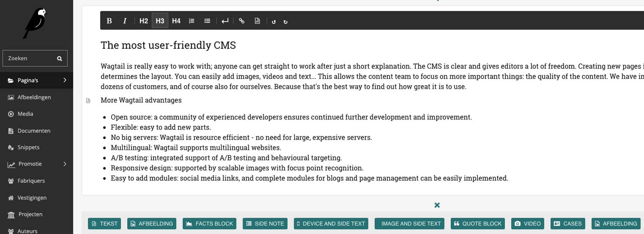The width and height of the screenshot is (644, 234).
Task: Click the Promotie chart icon in sidebar
Action: click(x=11, y=165)
